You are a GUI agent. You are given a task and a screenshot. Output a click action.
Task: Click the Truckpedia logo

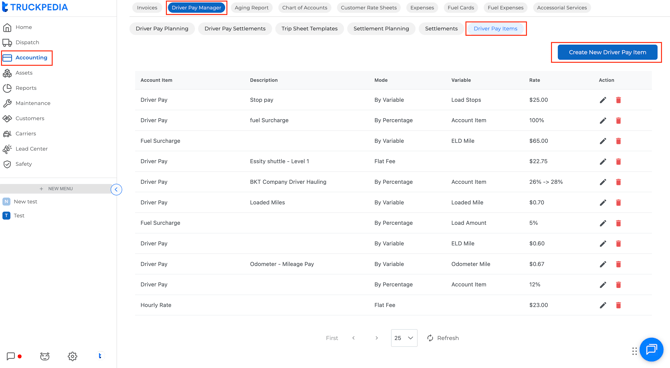pyautogui.click(x=35, y=7)
